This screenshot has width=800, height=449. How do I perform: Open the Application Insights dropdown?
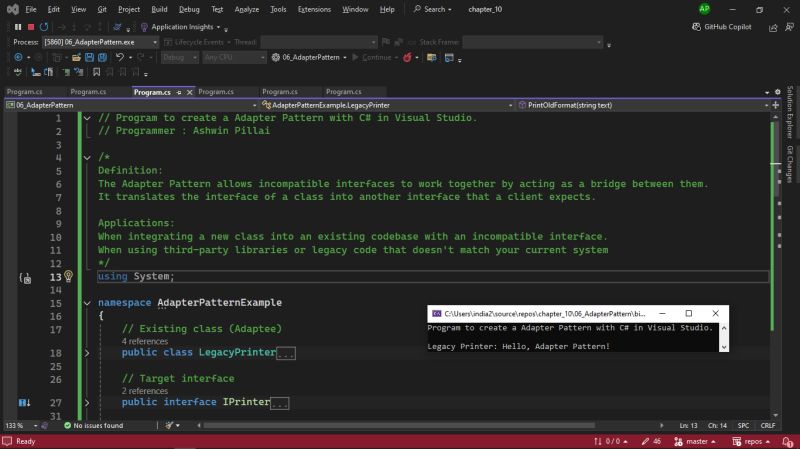click(218, 27)
